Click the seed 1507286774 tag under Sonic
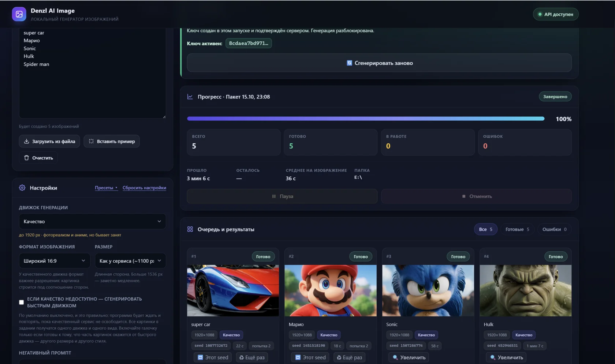615x364 pixels. coord(406,346)
